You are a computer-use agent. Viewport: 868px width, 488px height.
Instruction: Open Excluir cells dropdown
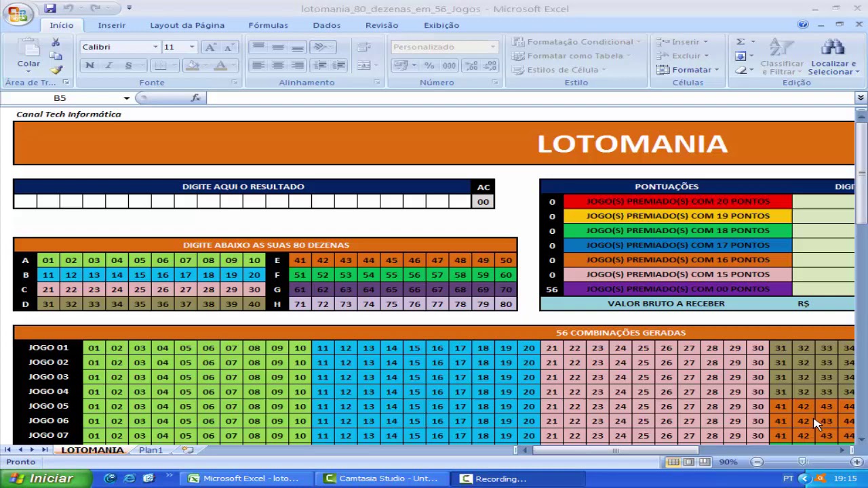[682, 56]
